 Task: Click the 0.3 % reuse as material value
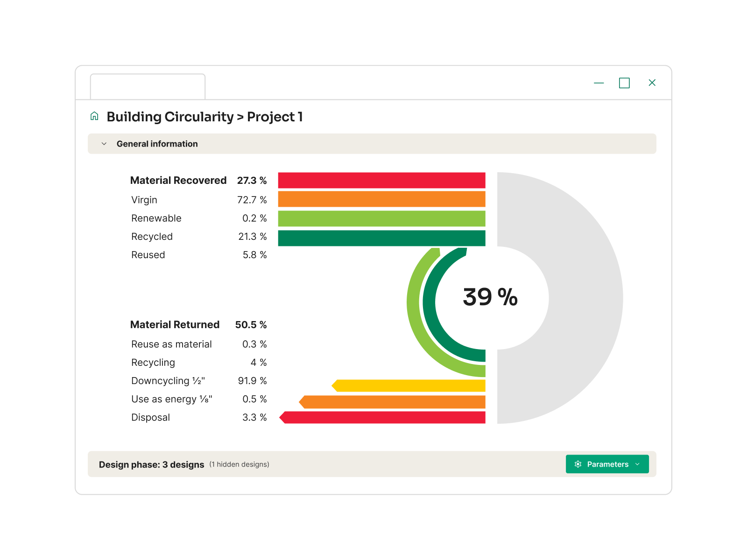[254, 344]
